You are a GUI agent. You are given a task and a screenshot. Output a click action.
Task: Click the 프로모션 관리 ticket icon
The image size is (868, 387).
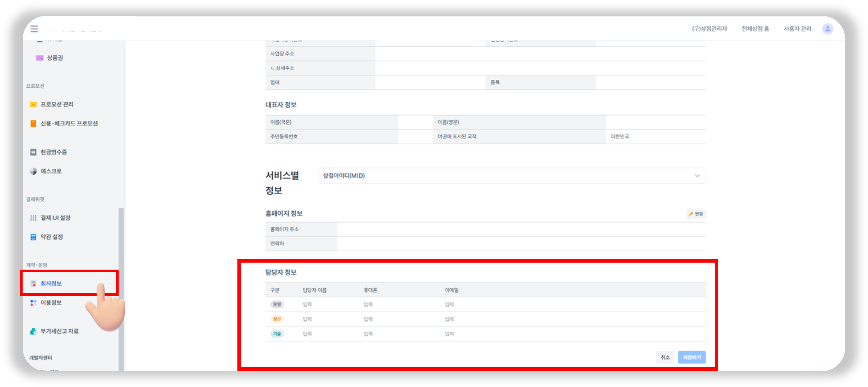pos(33,105)
